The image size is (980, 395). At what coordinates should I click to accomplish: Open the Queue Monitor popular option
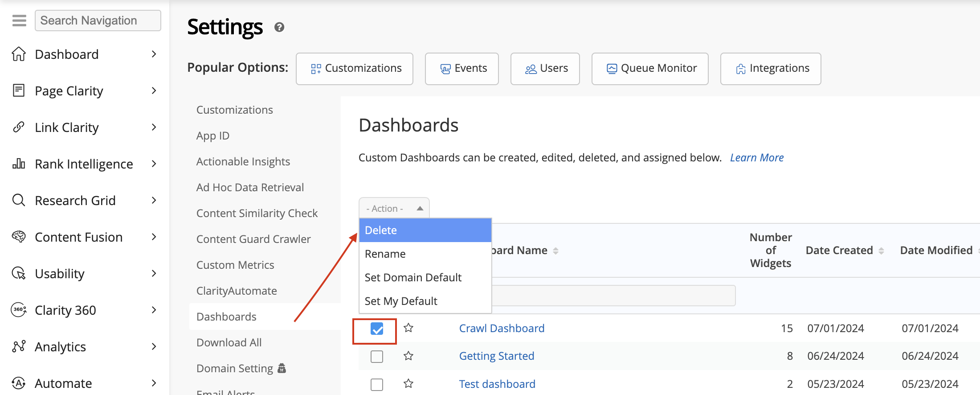(650, 68)
